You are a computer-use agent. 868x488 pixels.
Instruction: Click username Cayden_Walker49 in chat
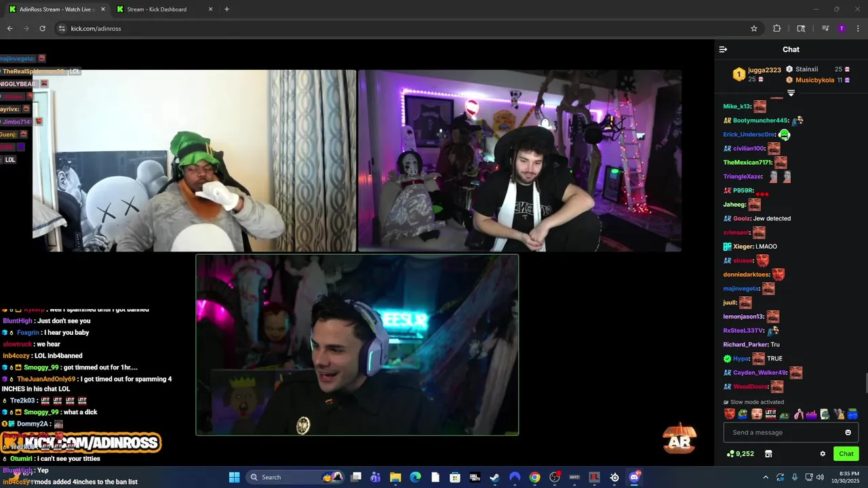tap(759, 373)
